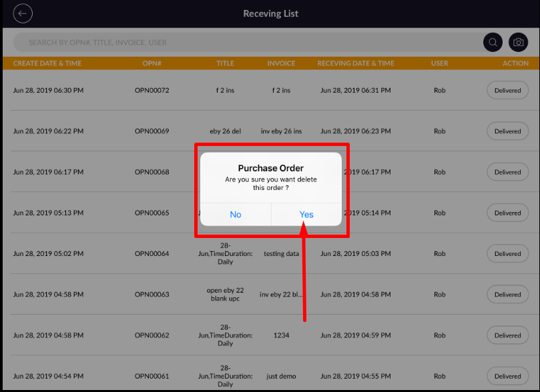Open the camera scan icon
The height and width of the screenshot is (392, 540).
518,43
